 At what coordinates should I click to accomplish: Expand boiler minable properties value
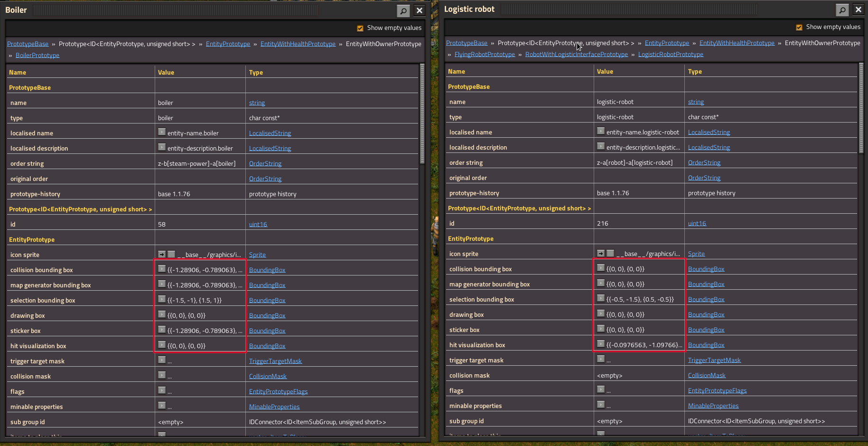click(x=162, y=406)
